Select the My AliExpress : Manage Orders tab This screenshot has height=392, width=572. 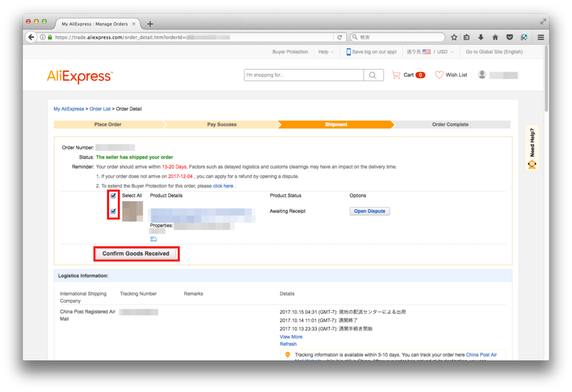(x=95, y=23)
